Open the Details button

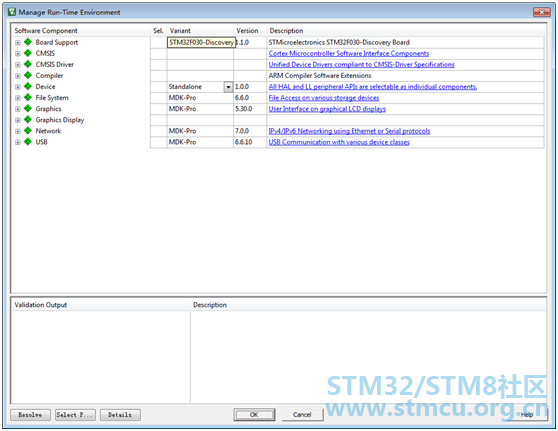120,415
